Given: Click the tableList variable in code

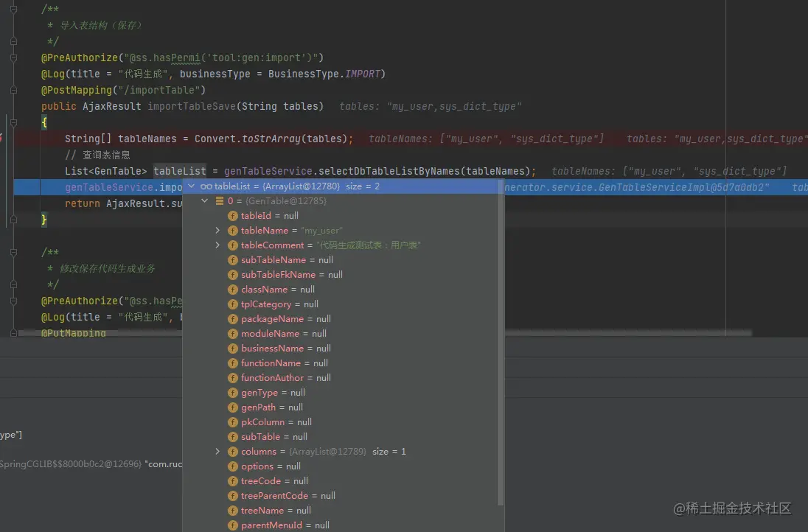Looking at the screenshot, I should (x=180, y=171).
